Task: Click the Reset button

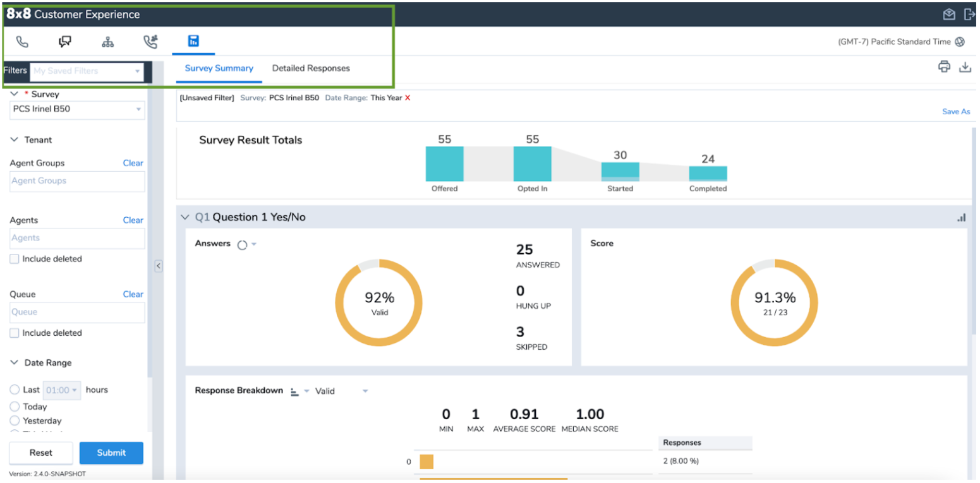Action: (41, 453)
